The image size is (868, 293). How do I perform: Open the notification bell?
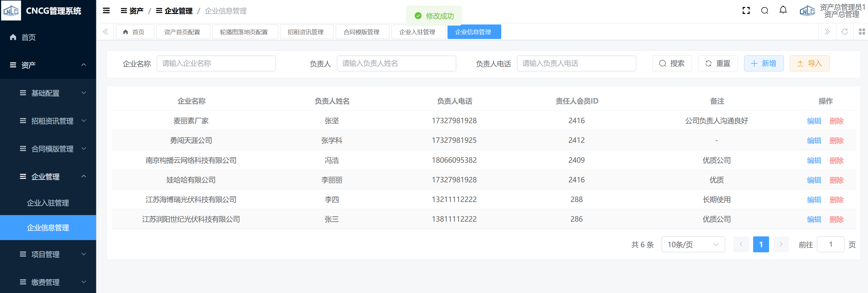tap(783, 10)
